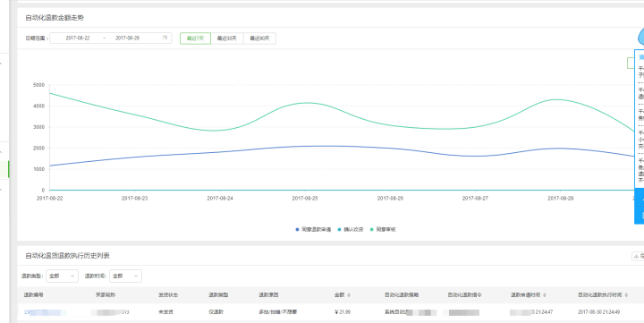Toggle the 同意退款申请 legend series
Image resolution: width=644 pixels, height=323 pixels.
point(313,230)
